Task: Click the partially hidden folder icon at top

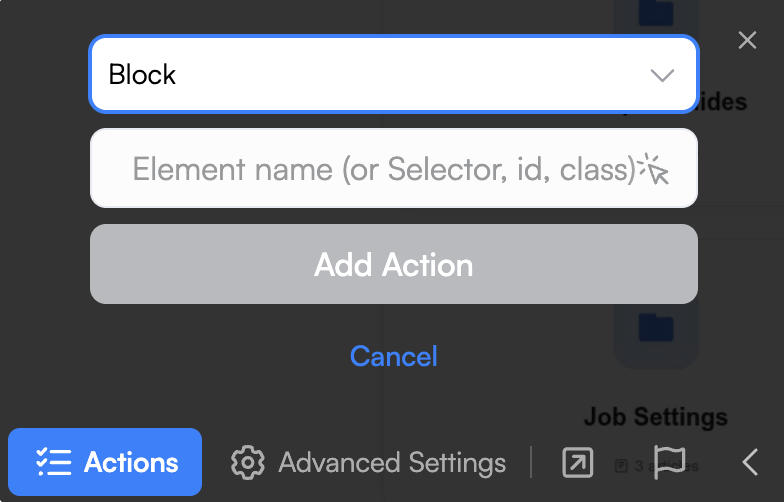Action: [x=656, y=14]
